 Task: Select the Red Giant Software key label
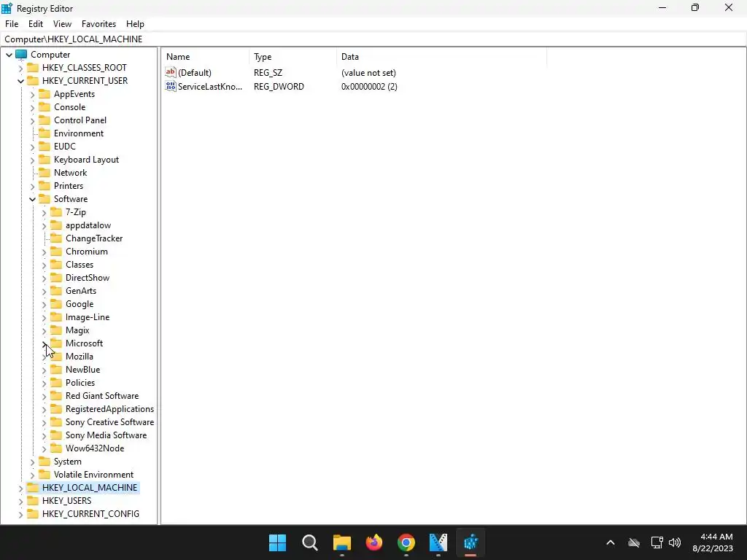pyautogui.click(x=102, y=396)
